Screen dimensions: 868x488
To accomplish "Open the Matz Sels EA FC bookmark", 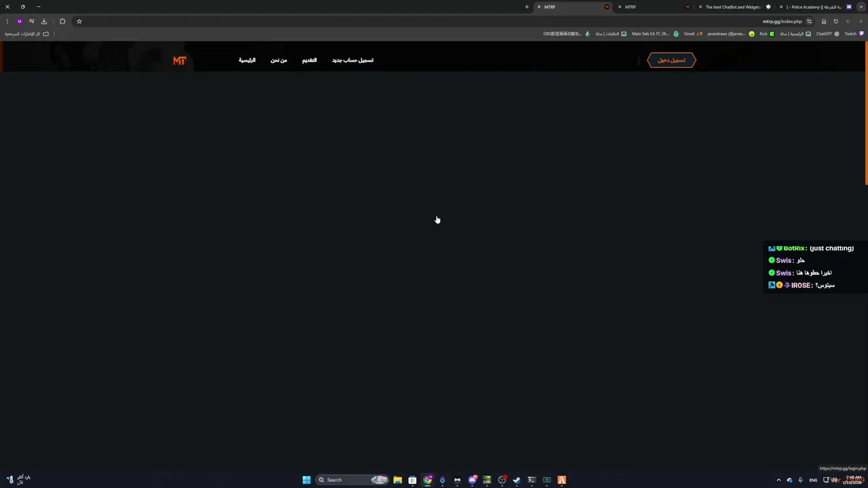I will coord(654,34).
